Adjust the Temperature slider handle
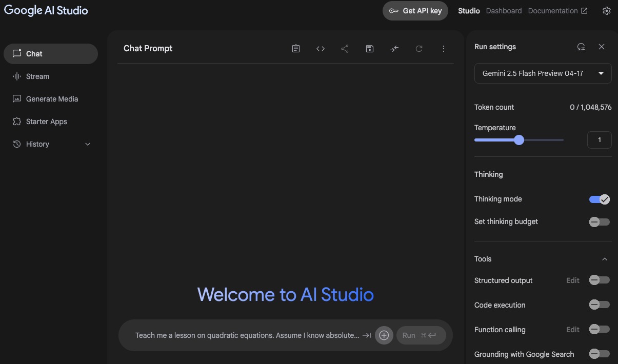Image resolution: width=618 pixels, height=364 pixels. (x=519, y=140)
